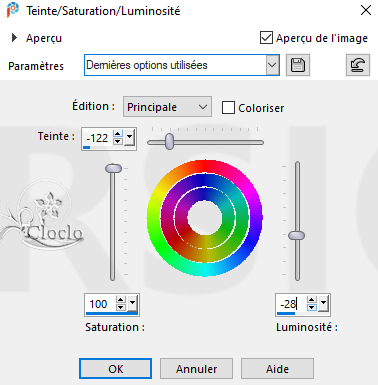Decrease Luminosité value with down spinner
This screenshot has height=385, width=378.
[311, 307]
